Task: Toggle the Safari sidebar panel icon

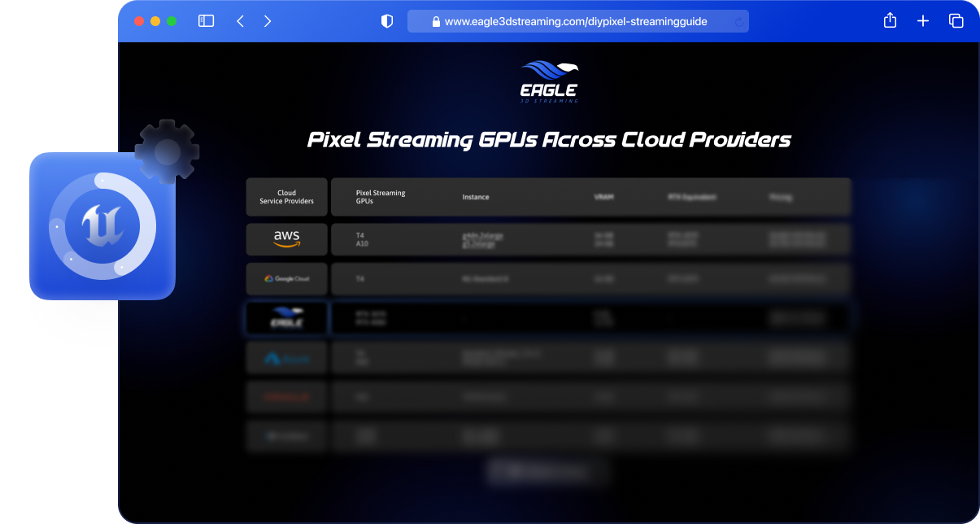Action: coord(206,21)
